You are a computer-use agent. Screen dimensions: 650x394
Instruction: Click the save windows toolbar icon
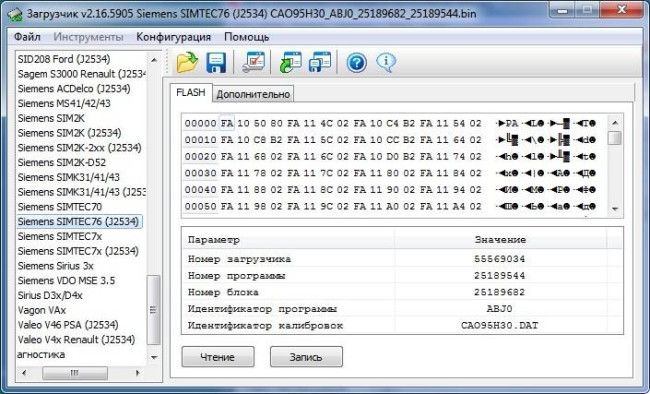tap(320, 63)
